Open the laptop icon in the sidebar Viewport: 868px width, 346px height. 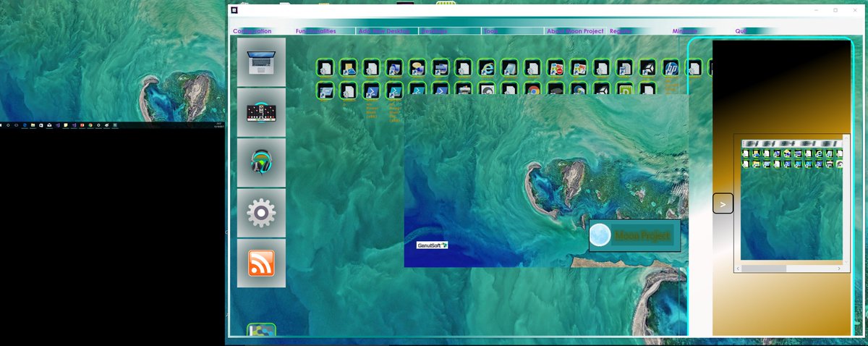(261, 62)
